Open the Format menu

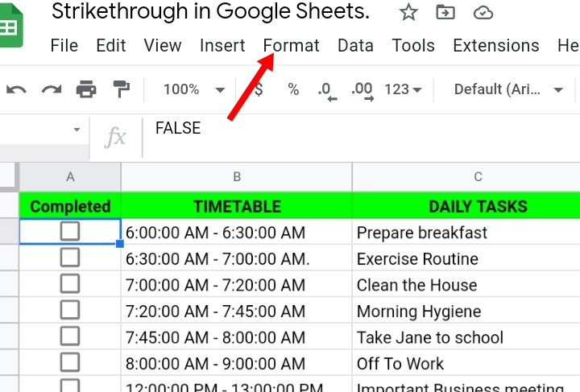point(291,46)
